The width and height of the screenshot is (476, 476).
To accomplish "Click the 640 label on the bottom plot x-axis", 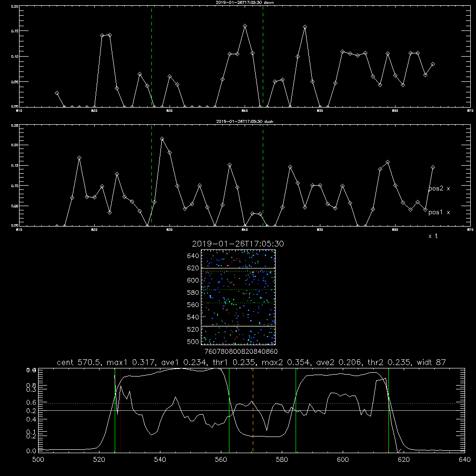I will [x=465, y=460].
